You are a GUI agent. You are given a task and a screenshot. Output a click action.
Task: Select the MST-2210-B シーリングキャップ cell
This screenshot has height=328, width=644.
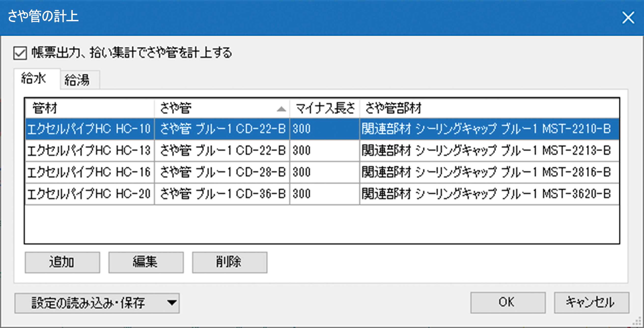point(486,129)
